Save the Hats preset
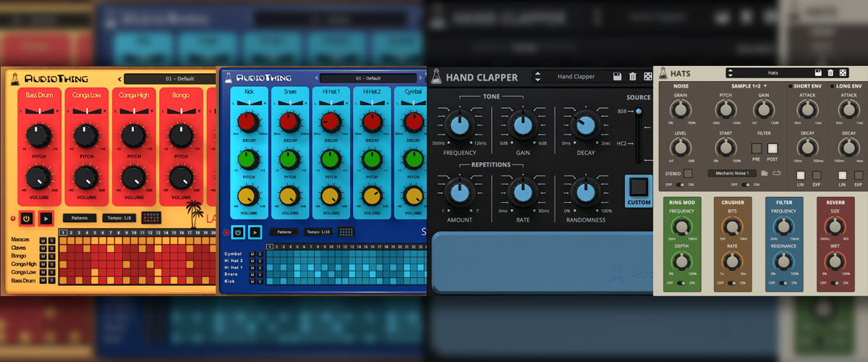The width and height of the screenshot is (868, 362). point(817,73)
